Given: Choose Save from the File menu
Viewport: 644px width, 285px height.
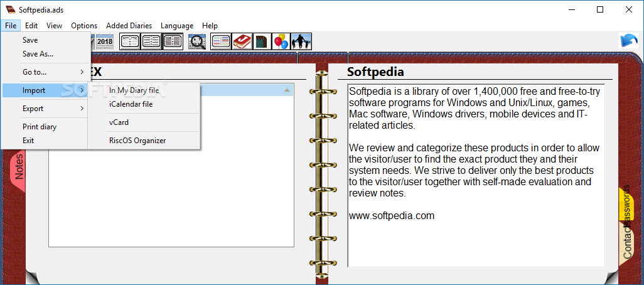Looking at the screenshot, I should [x=46, y=40].
